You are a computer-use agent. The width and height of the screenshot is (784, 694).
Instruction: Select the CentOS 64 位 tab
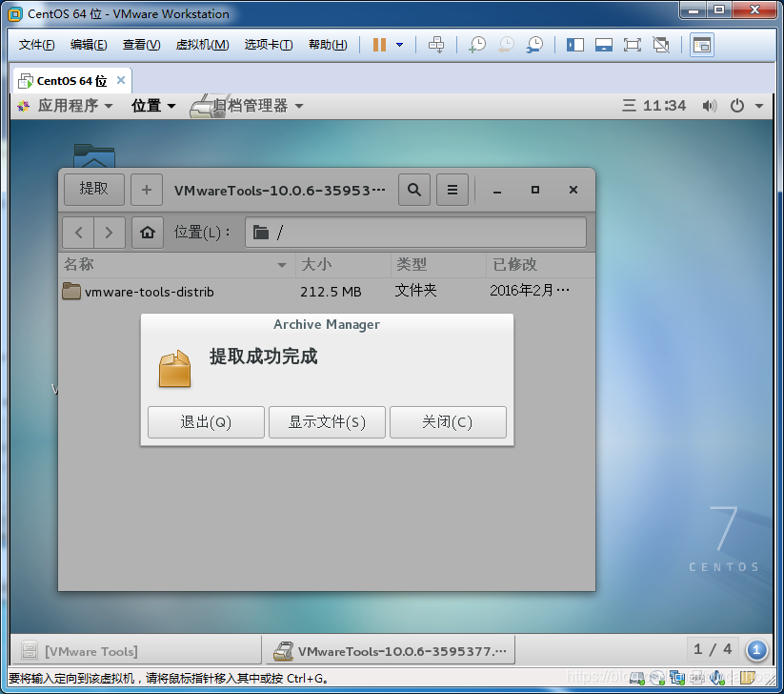click(71, 81)
